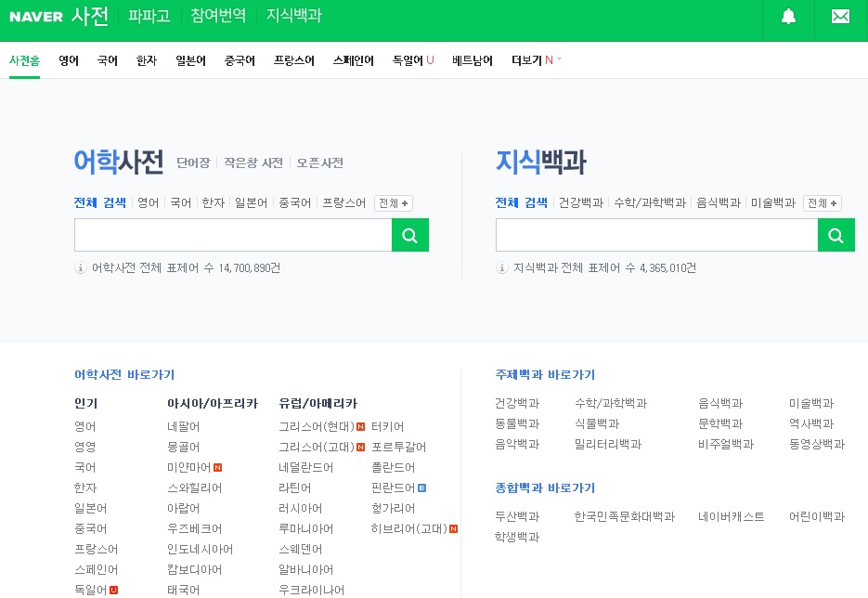This screenshot has width=868, height=598.
Task: Click the 어학사전 search magnifier icon
Action: pyautogui.click(x=409, y=235)
